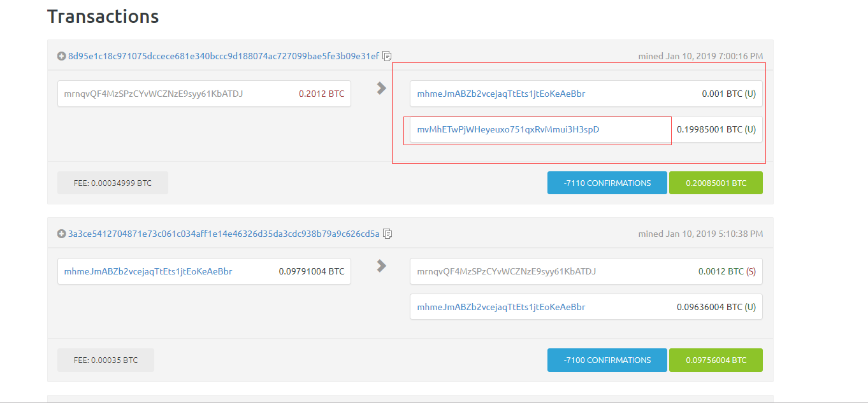Click the -7100 CONFIRMATIONS button
Screen dimensions: 868x405
[x=607, y=360]
